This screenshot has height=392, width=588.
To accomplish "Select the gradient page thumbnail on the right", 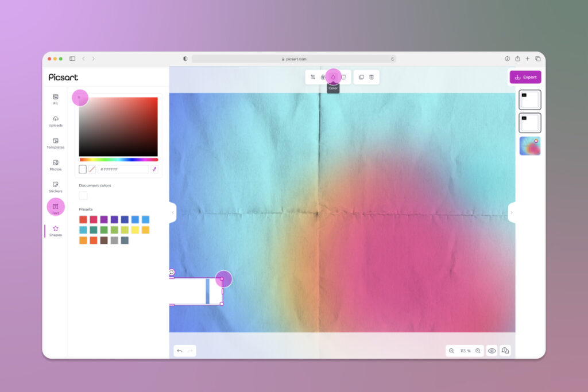I will (x=529, y=146).
